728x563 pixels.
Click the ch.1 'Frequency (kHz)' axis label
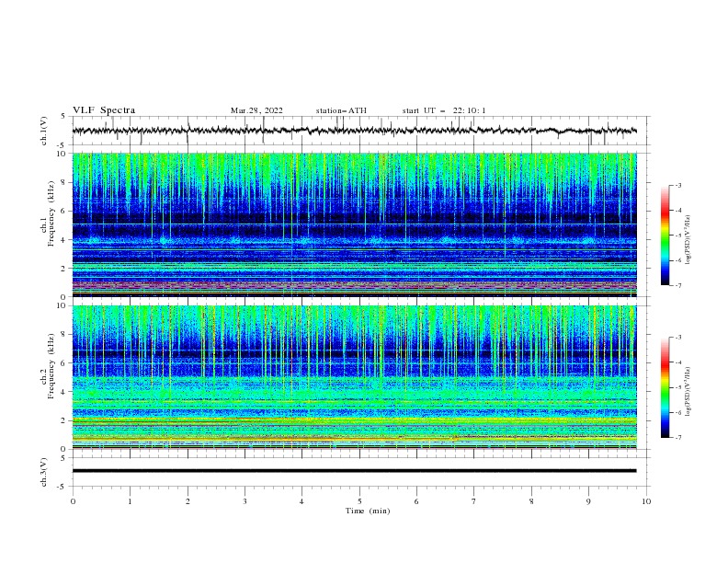pyautogui.click(x=51, y=212)
